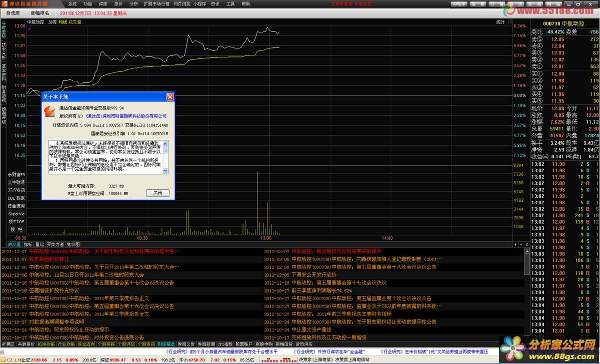This screenshot has width=600, height=364.
Task: Select the 竞价图 indicator tab
Action: [x=73, y=244]
